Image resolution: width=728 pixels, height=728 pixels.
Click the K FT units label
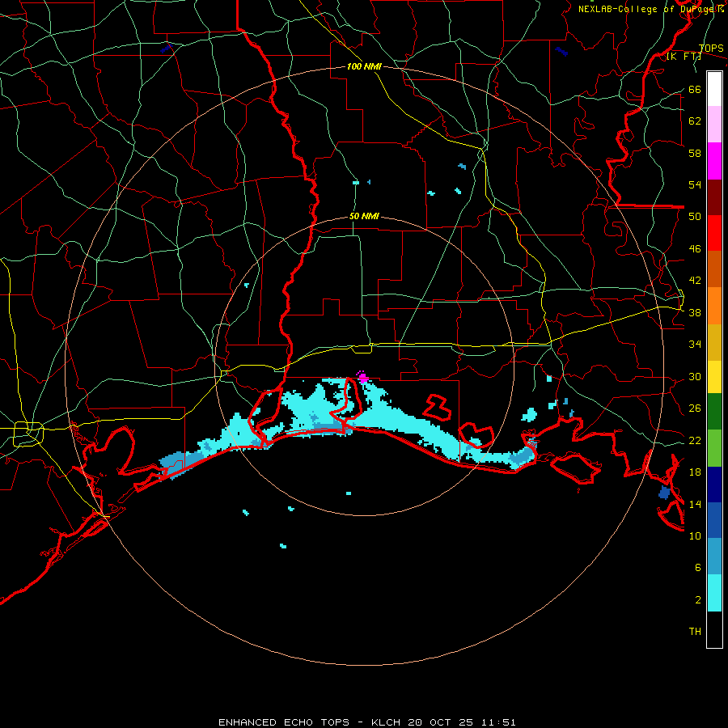(684, 57)
